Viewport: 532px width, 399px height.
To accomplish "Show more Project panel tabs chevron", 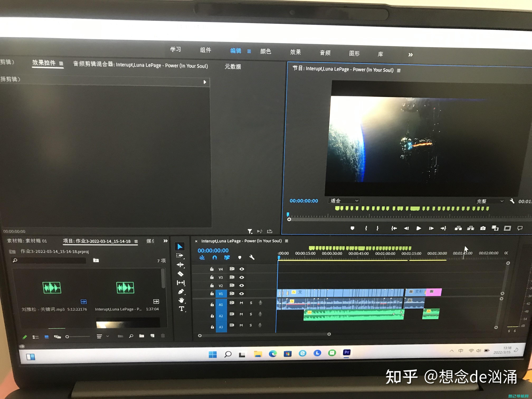I will click(165, 241).
